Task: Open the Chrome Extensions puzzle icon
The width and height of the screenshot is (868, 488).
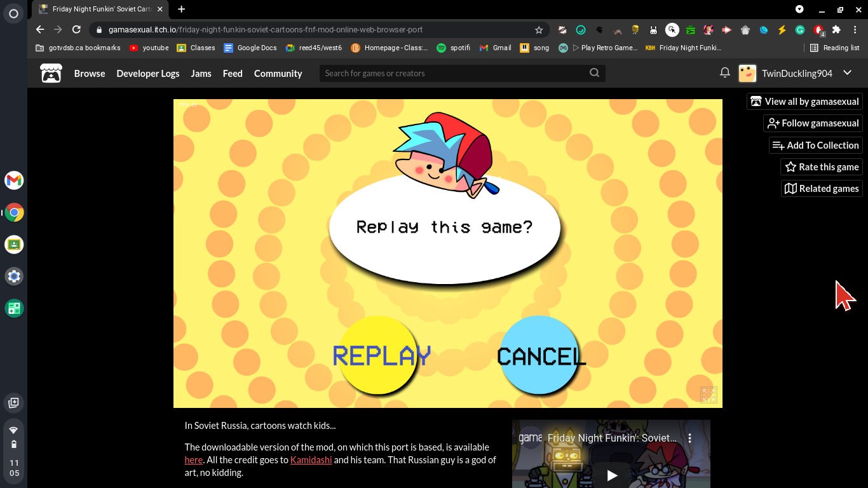Action: [x=836, y=30]
